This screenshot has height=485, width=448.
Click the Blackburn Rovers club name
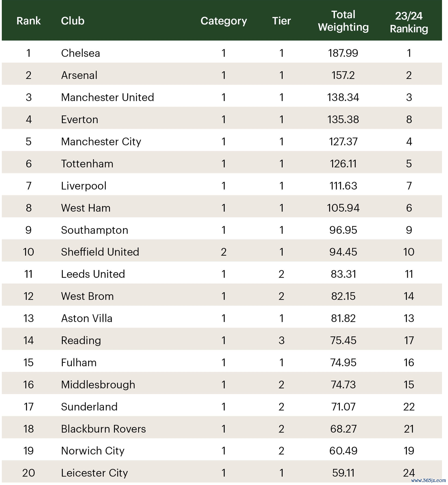click(103, 429)
